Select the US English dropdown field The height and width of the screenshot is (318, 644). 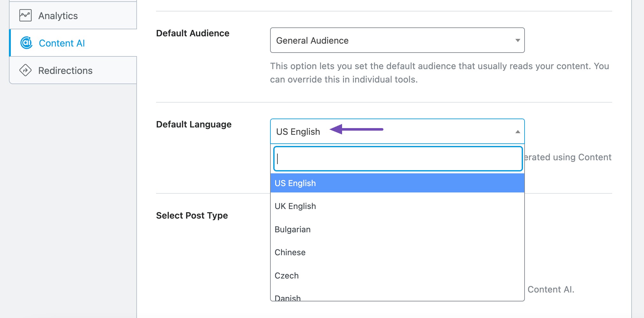click(x=298, y=131)
